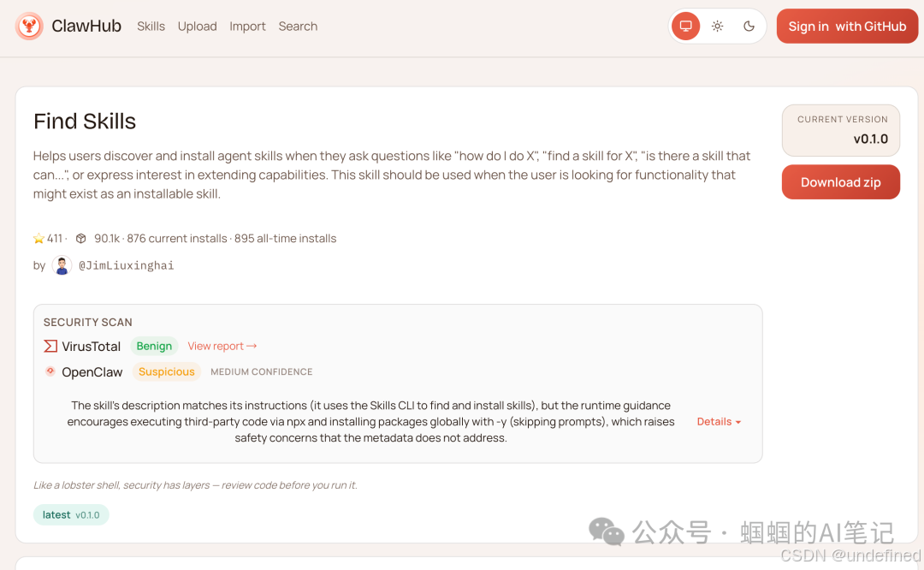Click the Find Skills heading

click(x=85, y=121)
